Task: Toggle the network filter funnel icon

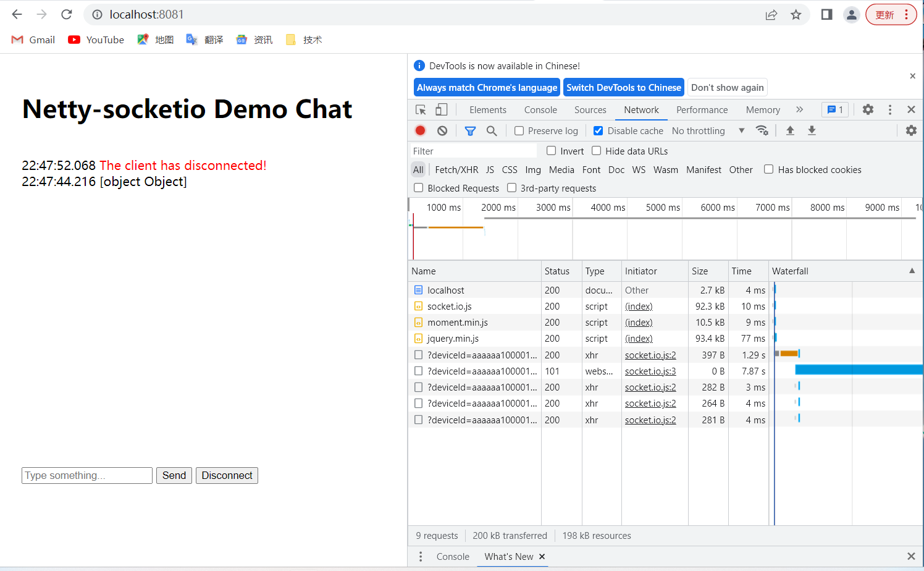Action: (x=470, y=130)
